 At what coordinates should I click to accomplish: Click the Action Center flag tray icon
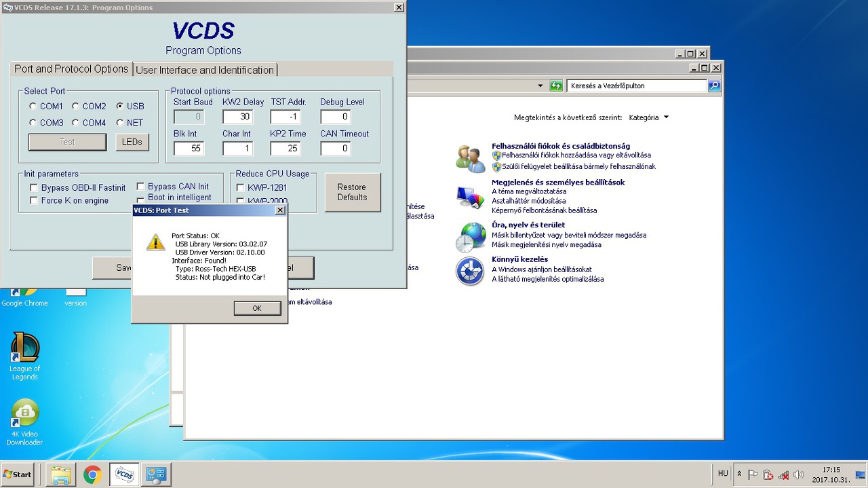tap(753, 474)
